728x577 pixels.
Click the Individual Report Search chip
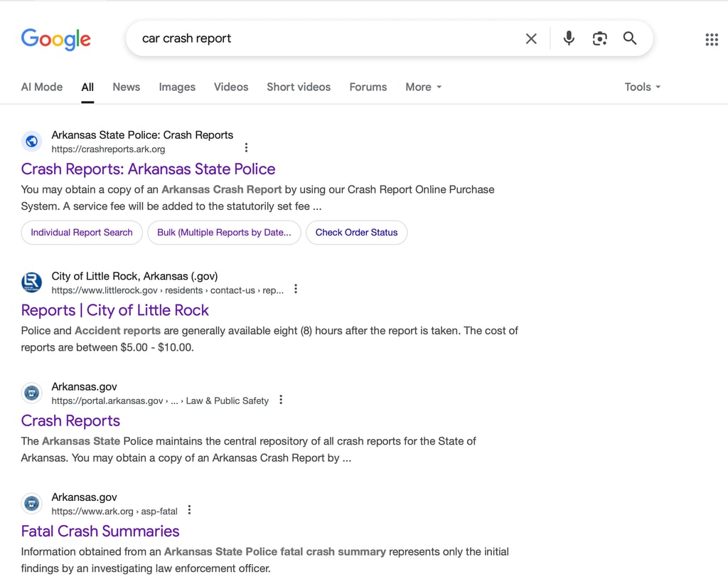pos(82,232)
